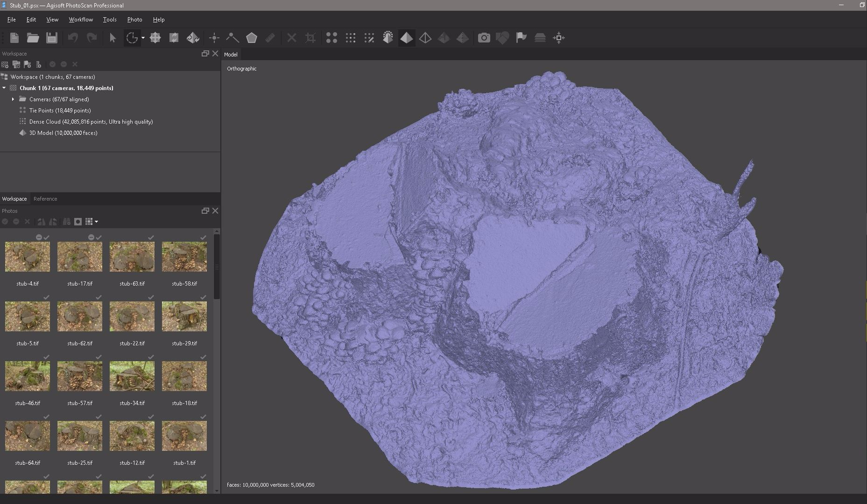Click the Add Photos icon in Workspace
This screenshot has width=867, height=504.
16,64
